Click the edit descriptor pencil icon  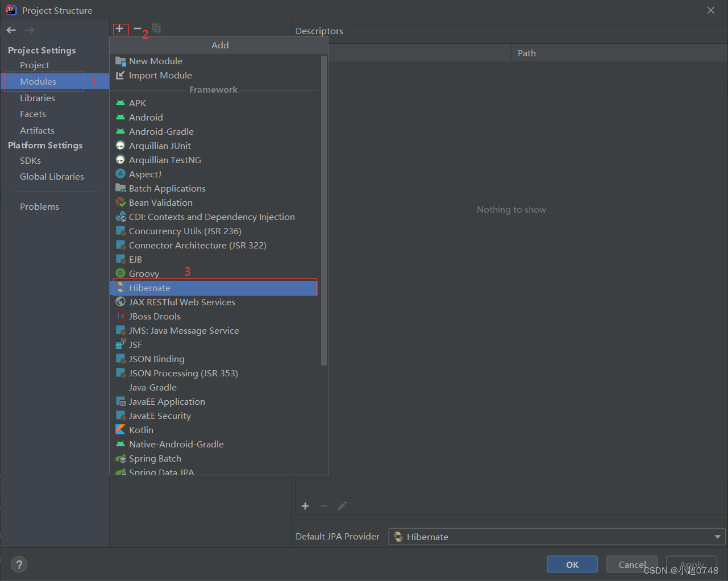pyautogui.click(x=342, y=506)
